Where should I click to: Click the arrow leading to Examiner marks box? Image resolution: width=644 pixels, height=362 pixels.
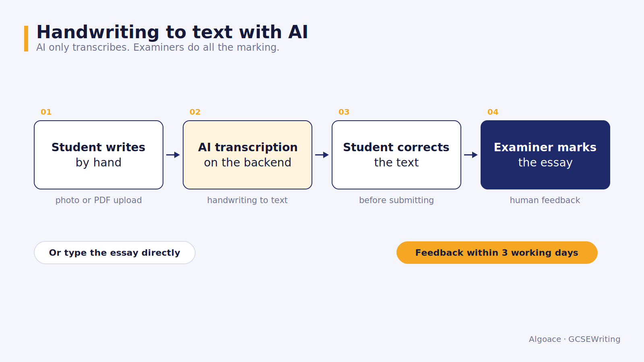(x=471, y=155)
